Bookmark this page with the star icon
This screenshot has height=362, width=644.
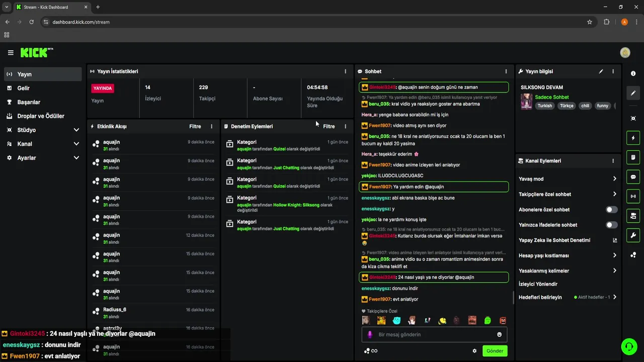pyautogui.click(x=590, y=22)
